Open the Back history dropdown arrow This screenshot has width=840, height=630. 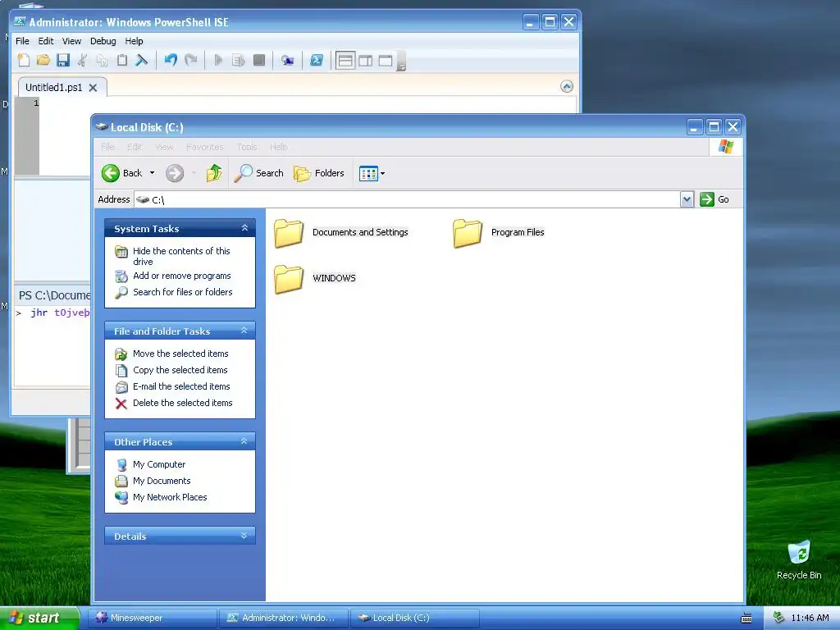coord(152,173)
